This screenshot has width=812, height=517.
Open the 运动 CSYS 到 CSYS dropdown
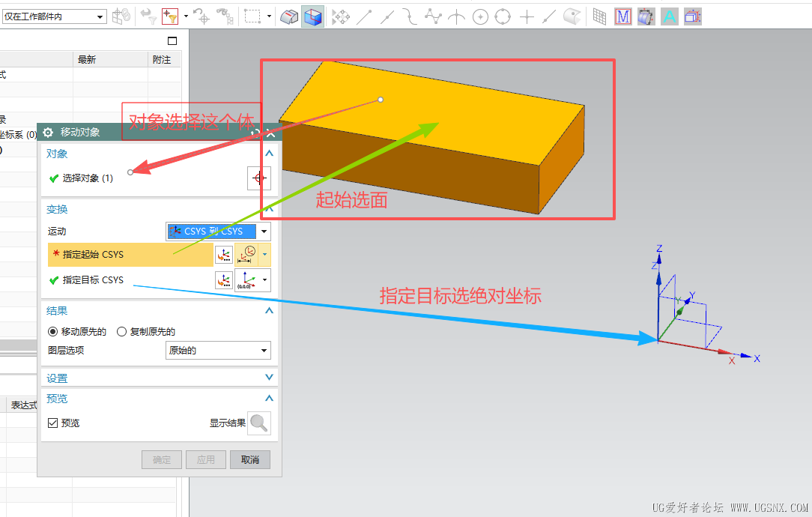coord(218,232)
